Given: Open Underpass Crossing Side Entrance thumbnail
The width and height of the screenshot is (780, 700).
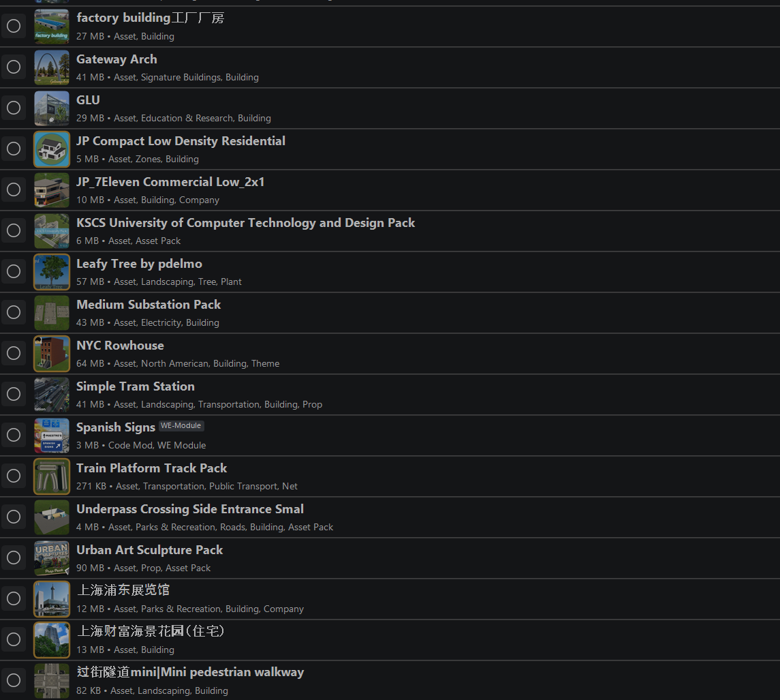Looking at the screenshot, I should 52,517.
